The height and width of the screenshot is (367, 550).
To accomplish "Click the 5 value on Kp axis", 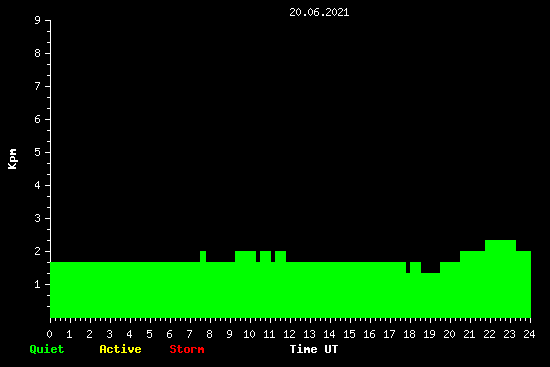I will pos(38,152).
